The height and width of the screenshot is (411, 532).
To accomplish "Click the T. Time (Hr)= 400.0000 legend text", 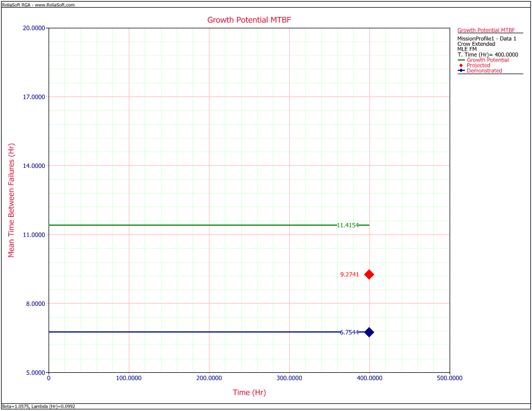I will click(x=488, y=55).
